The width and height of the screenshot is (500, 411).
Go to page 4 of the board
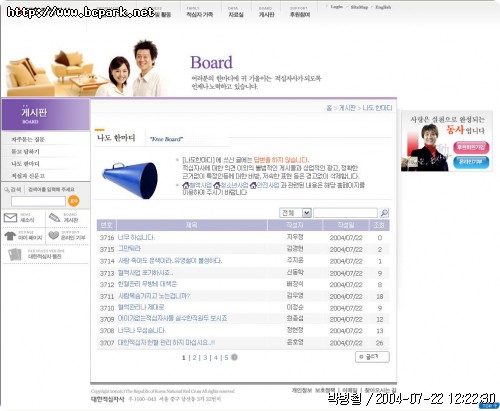tap(216, 357)
